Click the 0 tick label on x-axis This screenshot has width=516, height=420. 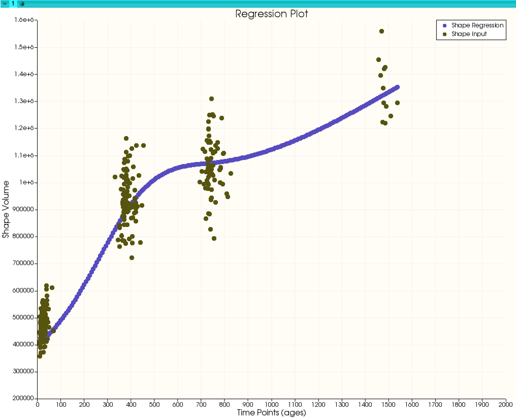tap(38, 404)
